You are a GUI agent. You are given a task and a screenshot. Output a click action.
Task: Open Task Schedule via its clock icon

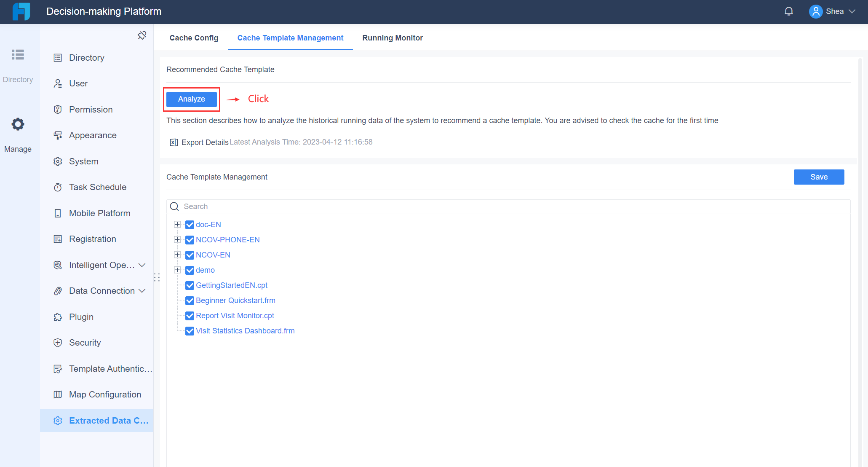[x=58, y=187]
